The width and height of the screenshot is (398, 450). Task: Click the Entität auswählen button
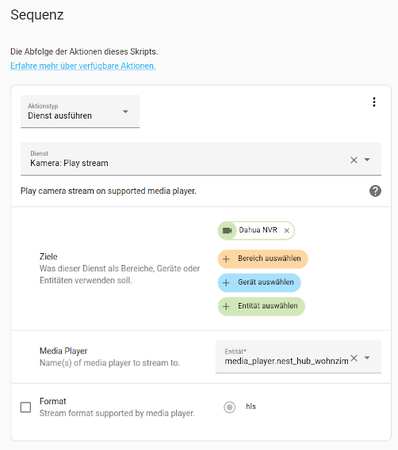click(x=261, y=306)
